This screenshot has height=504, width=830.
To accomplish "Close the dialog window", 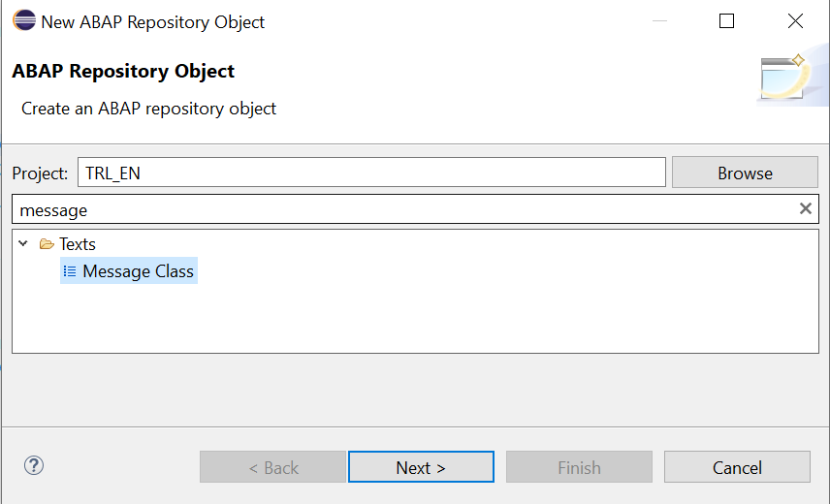I will pyautogui.click(x=795, y=21).
